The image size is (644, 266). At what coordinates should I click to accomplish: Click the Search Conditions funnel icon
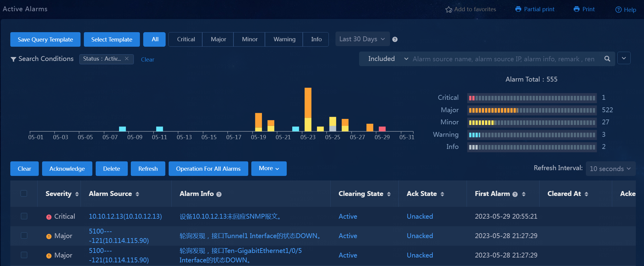[x=13, y=59]
